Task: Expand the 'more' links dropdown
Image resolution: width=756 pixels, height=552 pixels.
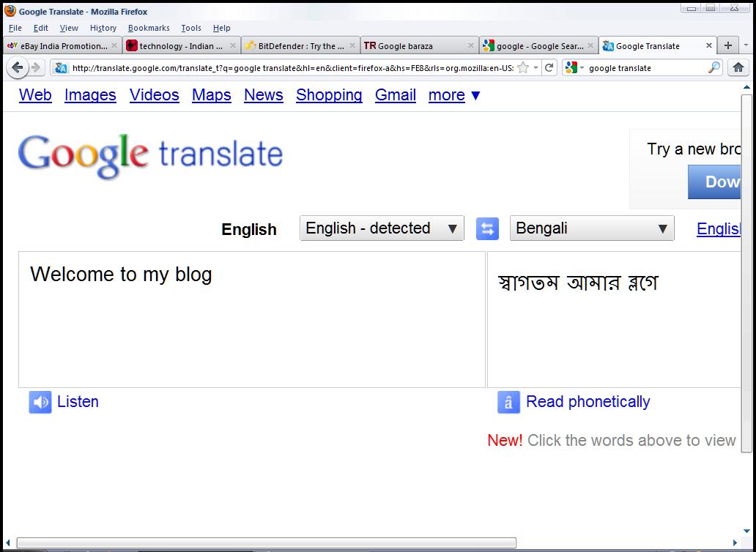Action: click(454, 95)
